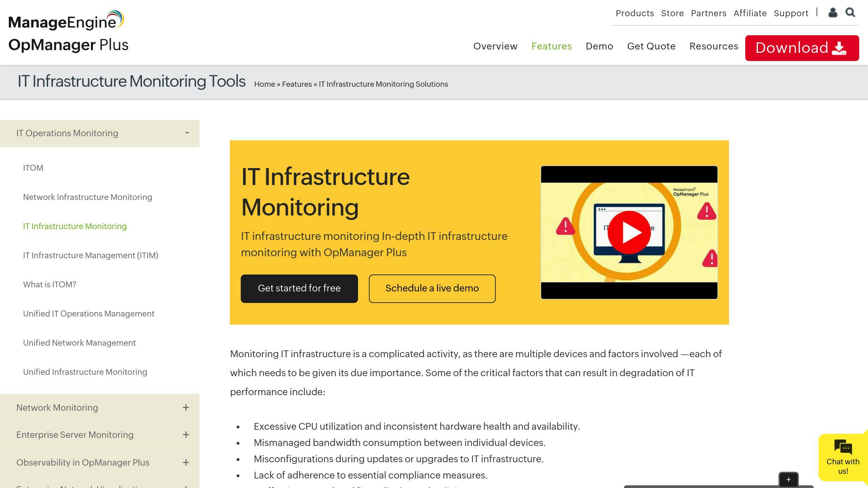The width and height of the screenshot is (868, 488).
Task: Open Unified Network Management link
Action: tap(79, 343)
